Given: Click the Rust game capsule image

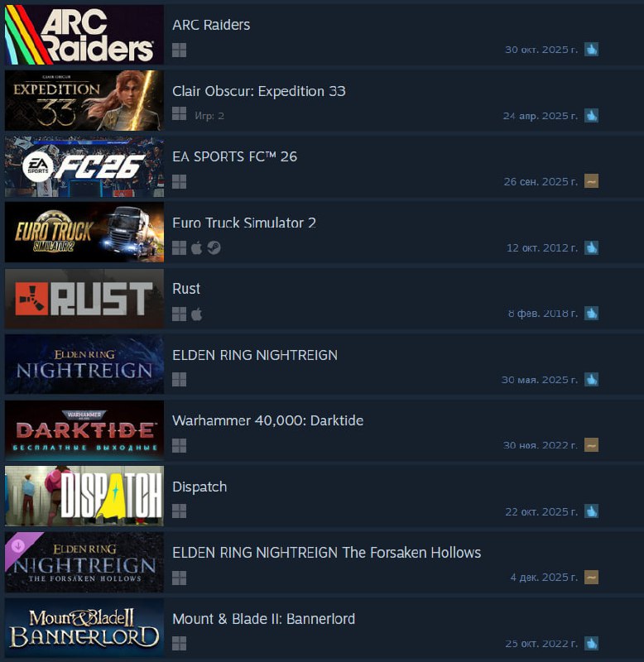Looking at the screenshot, I should click(x=84, y=299).
